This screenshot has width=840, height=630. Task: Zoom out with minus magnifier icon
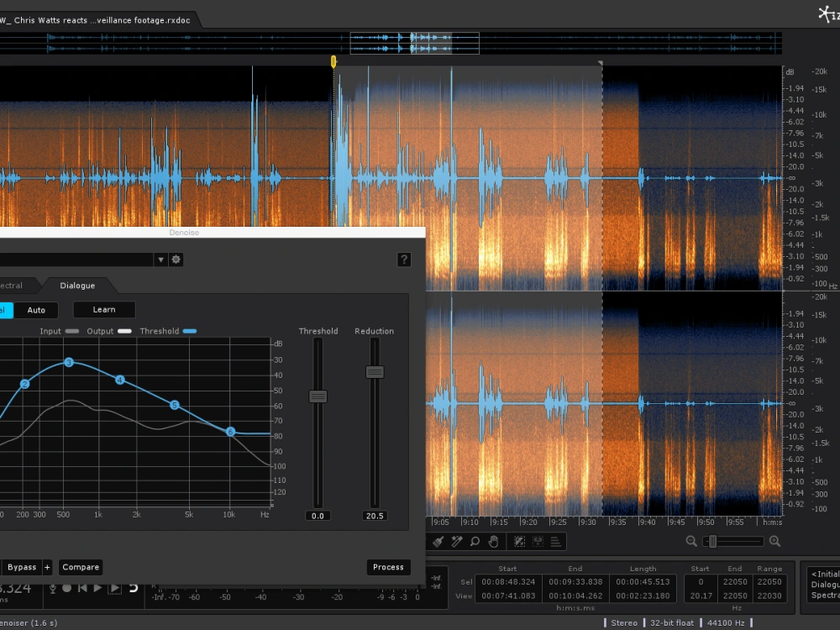(x=691, y=542)
